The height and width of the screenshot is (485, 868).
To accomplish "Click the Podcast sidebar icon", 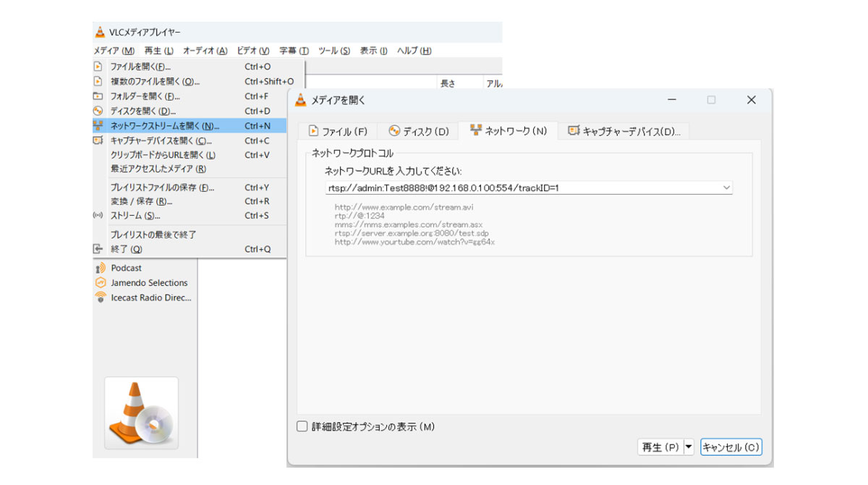I will [101, 268].
